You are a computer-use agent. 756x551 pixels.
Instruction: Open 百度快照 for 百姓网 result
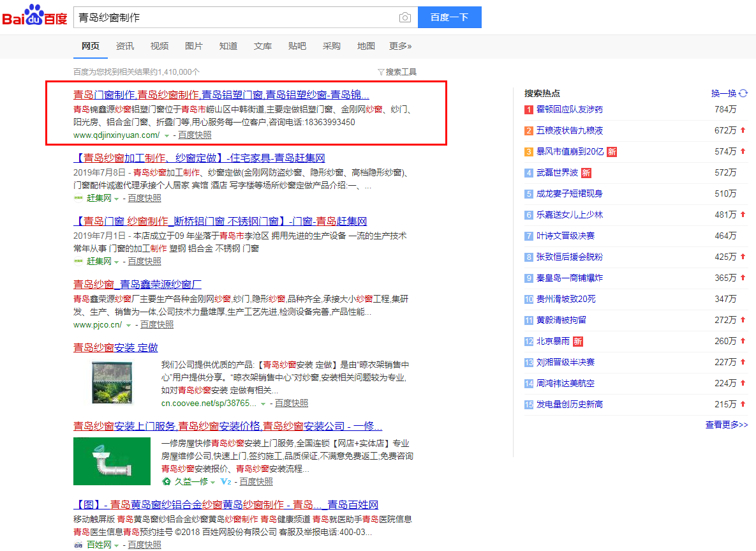pyautogui.click(x=144, y=545)
